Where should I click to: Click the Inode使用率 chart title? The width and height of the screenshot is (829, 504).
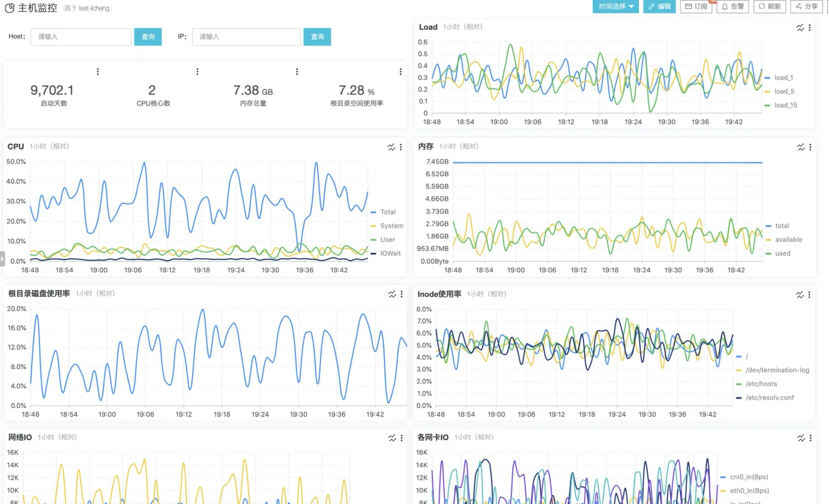point(439,294)
